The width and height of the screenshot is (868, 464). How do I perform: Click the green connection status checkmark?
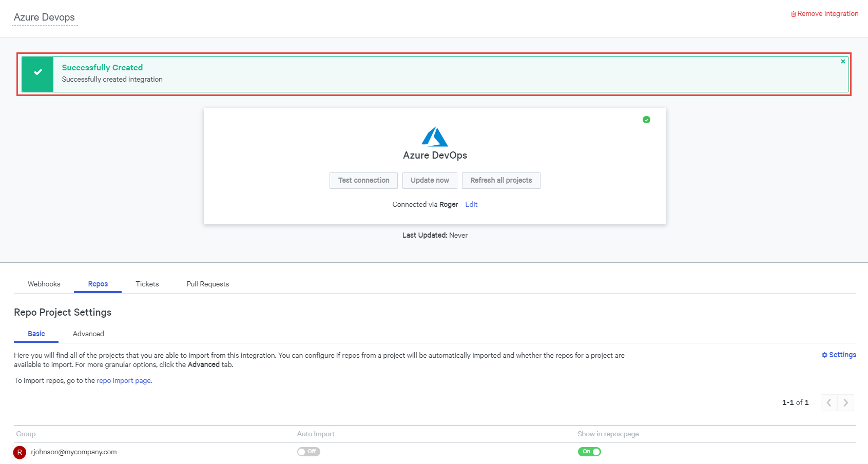click(x=646, y=120)
